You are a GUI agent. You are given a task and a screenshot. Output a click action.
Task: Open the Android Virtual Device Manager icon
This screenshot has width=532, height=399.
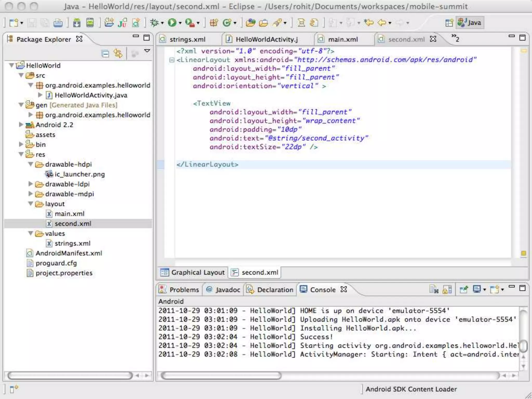click(90, 23)
